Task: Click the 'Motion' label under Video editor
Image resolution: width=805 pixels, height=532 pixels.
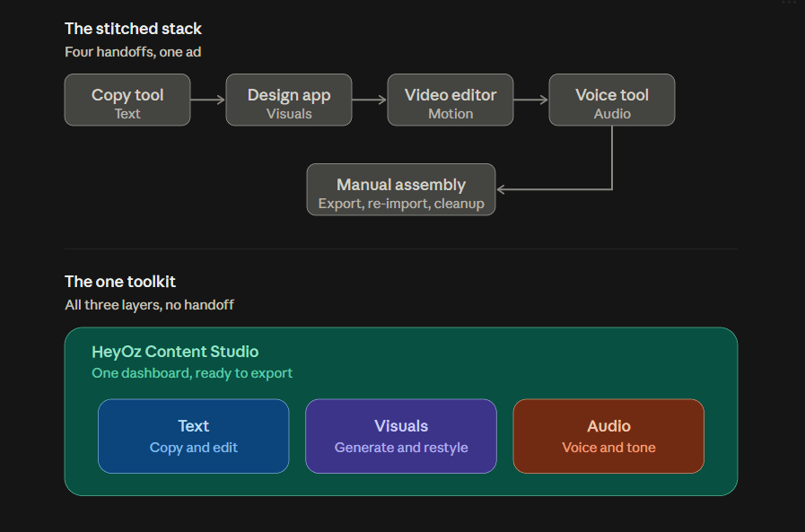Action: pos(451,114)
